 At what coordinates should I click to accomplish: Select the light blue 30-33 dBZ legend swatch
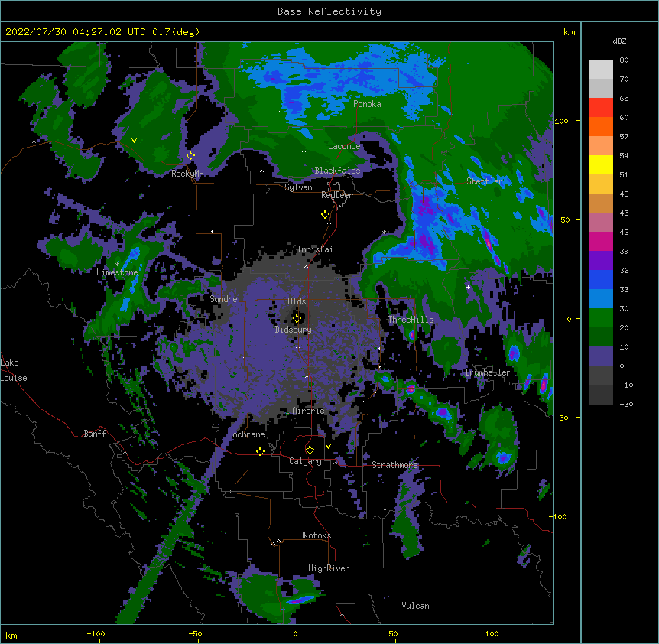click(601, 299)
